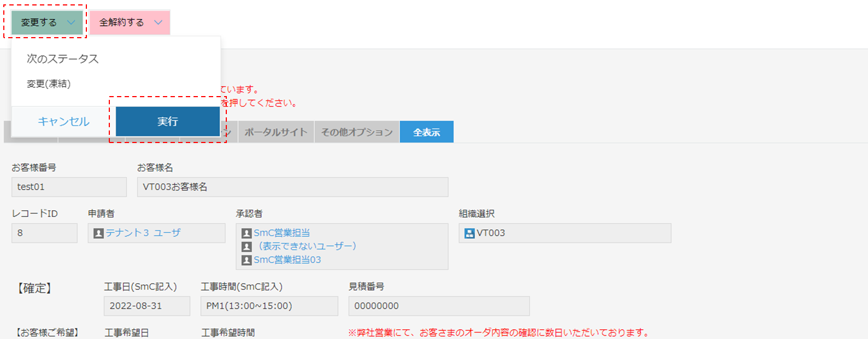The image size is (868, 339).
Task: Click the red ※弊社営業にて notice text
Action: click(x=498, y=332)
